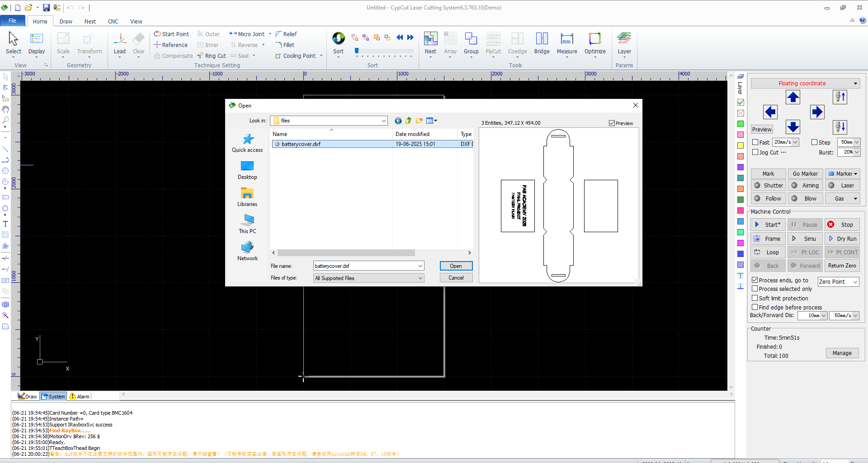Open the 50mm step distance dropdown
This screenshot has height=463, width=868.
[856, 142]
